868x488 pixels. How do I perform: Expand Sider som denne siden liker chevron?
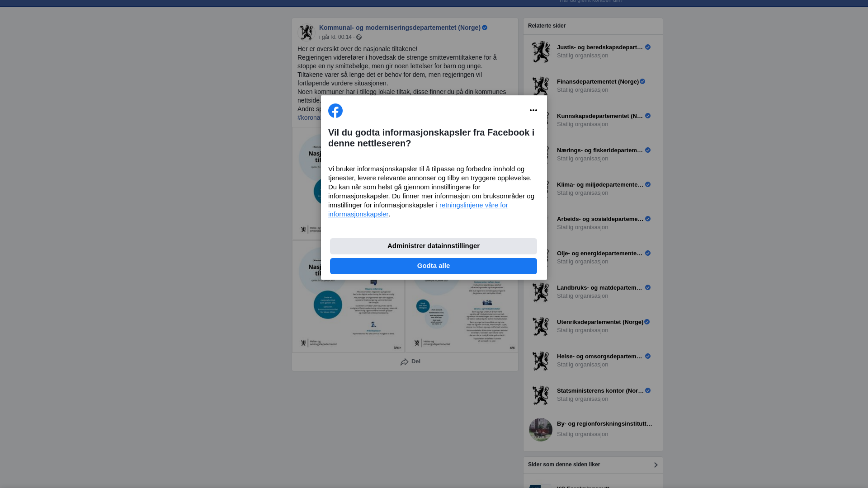pos(656,465)
